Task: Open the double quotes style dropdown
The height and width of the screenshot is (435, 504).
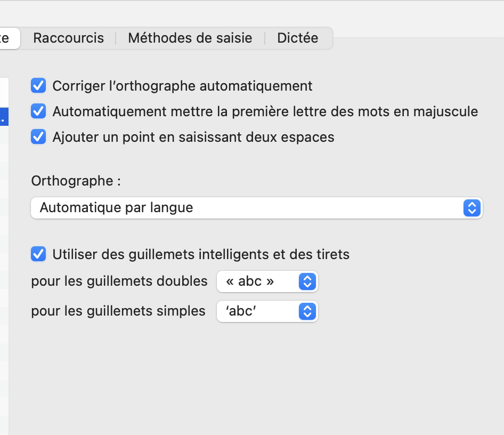Action: [x=266, y=281]
